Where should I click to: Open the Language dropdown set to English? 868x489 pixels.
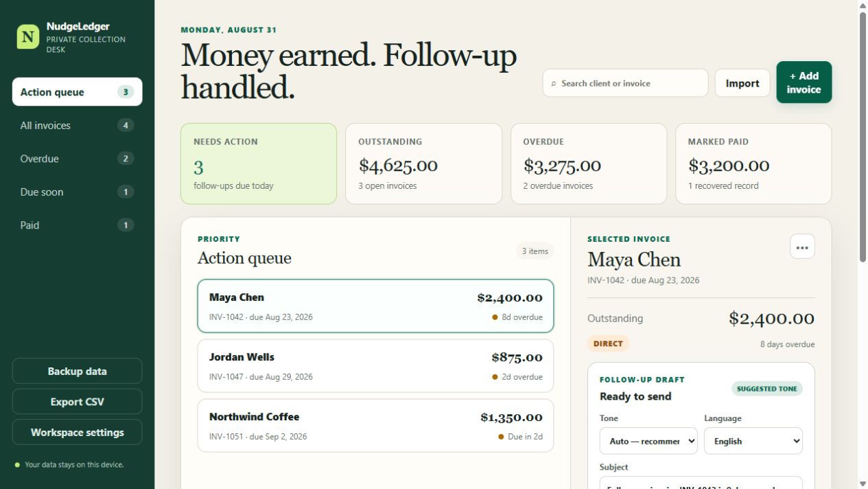(753, 441)
